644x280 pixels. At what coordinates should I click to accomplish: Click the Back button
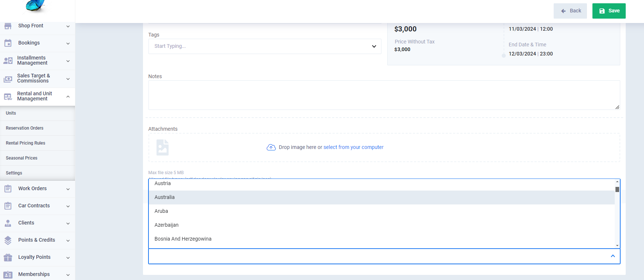tap(570, 11)
